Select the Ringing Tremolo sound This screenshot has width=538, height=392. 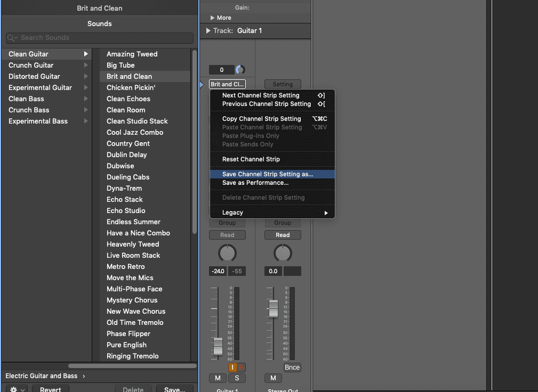(145, 356)
